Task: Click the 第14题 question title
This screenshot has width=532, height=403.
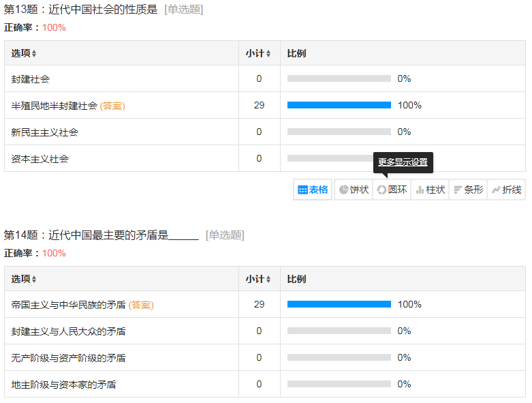Action: 101,235
